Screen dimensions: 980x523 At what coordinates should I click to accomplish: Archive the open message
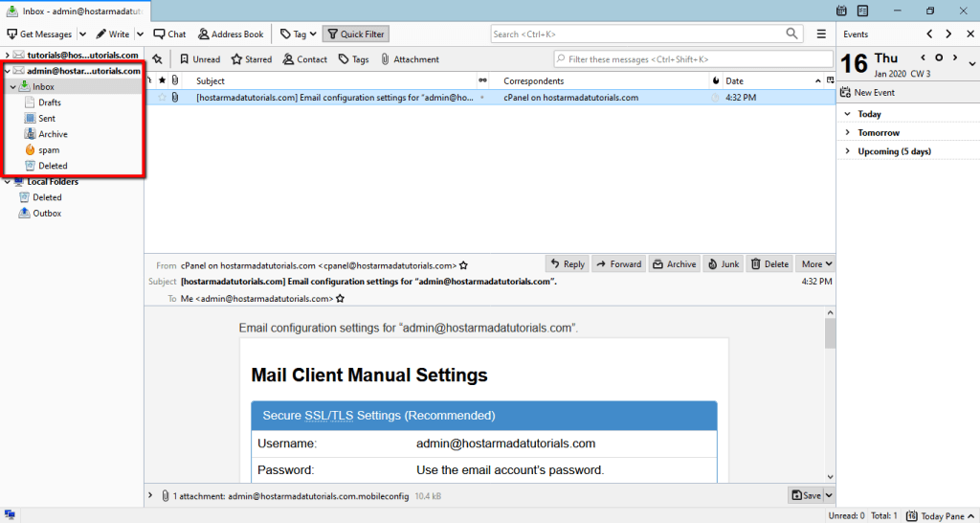click(675, 264)
